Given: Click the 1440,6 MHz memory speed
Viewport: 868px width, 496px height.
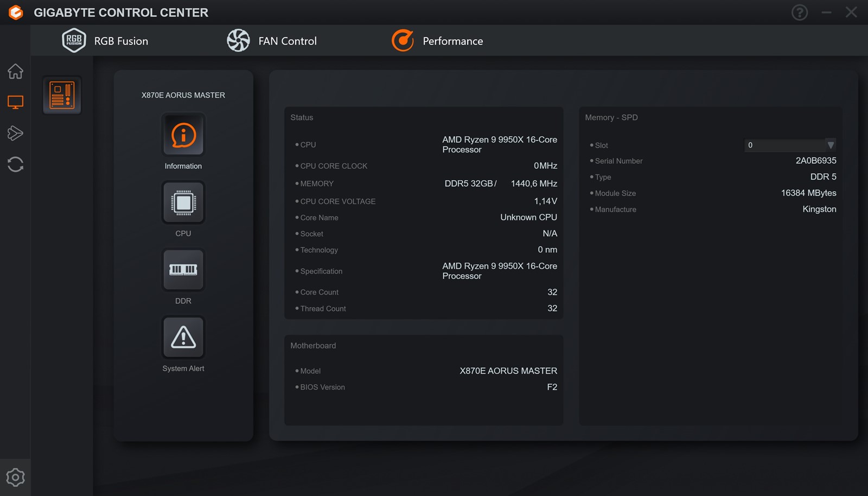Looking at the screenshot, I should click(534, 183).
